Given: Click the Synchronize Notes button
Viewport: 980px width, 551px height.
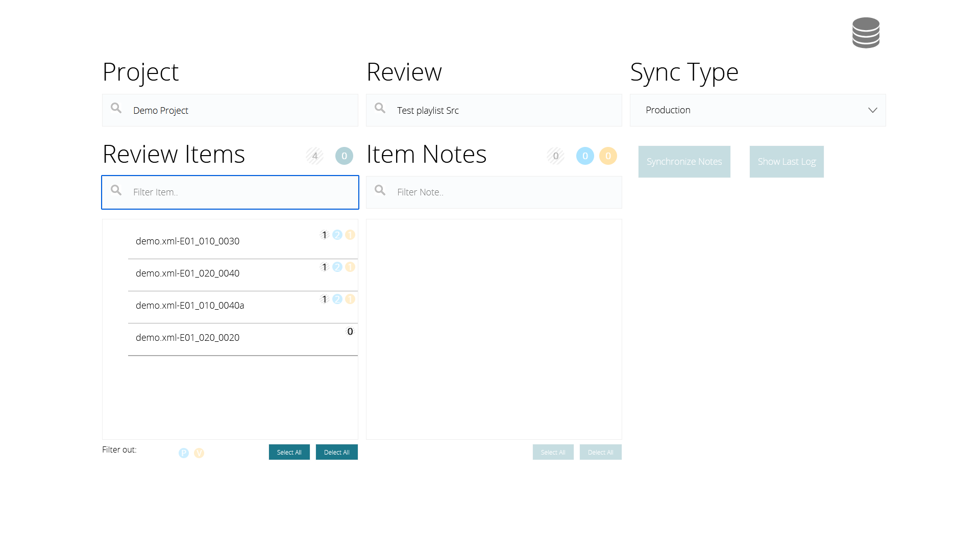Looking at the screenshot, I should click(x=684, y=162).
